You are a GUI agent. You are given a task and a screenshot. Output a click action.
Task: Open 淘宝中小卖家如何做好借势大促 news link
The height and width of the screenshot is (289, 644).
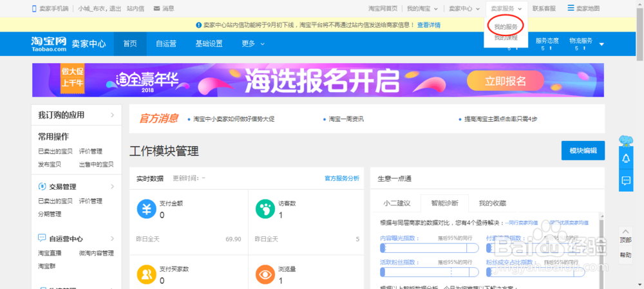pyautogui.click(x=233, y=119)
